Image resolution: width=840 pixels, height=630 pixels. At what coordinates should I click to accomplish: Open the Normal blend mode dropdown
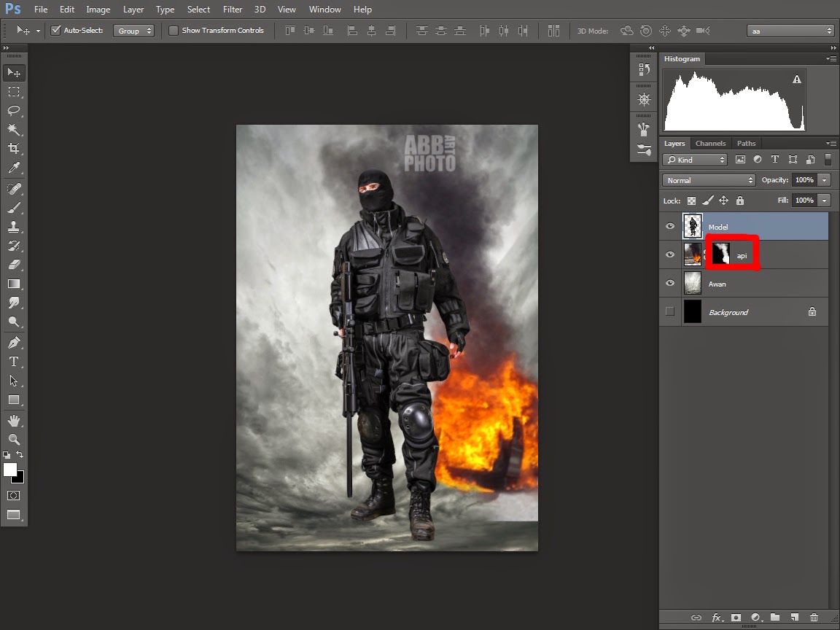pyautogui.click(x=709, y=180)
